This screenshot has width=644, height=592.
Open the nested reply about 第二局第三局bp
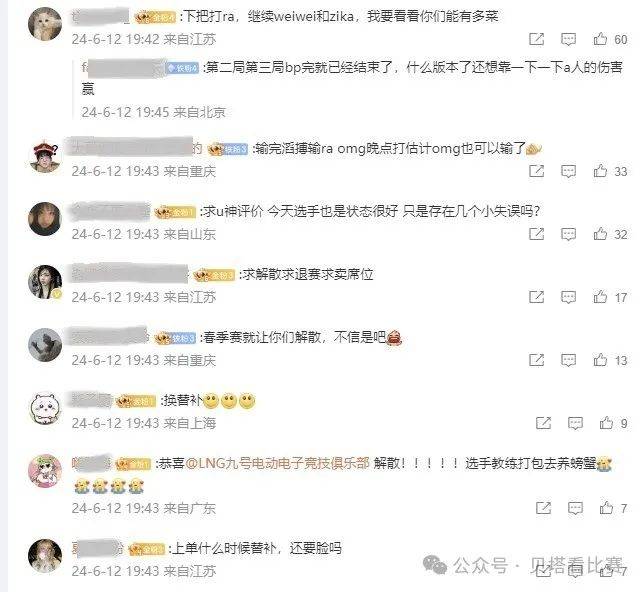(x=352, y=78)
